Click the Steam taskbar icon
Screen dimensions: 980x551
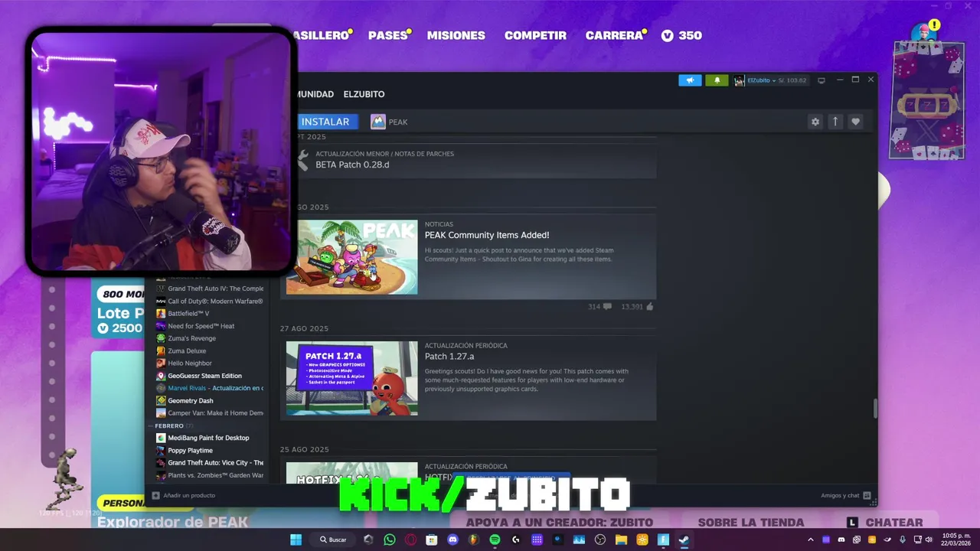point(684,540)
